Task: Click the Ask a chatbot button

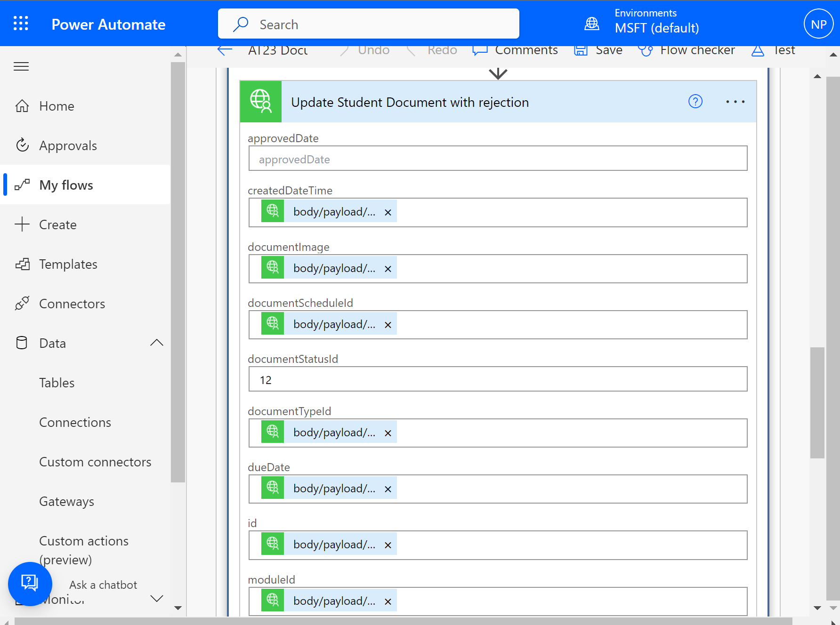Action: click(30, 584)
